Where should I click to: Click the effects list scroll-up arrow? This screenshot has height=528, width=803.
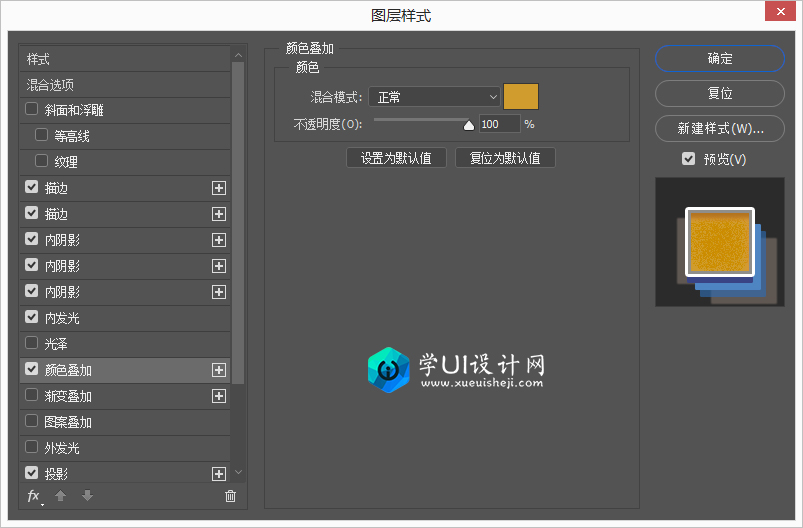[238, 55]
